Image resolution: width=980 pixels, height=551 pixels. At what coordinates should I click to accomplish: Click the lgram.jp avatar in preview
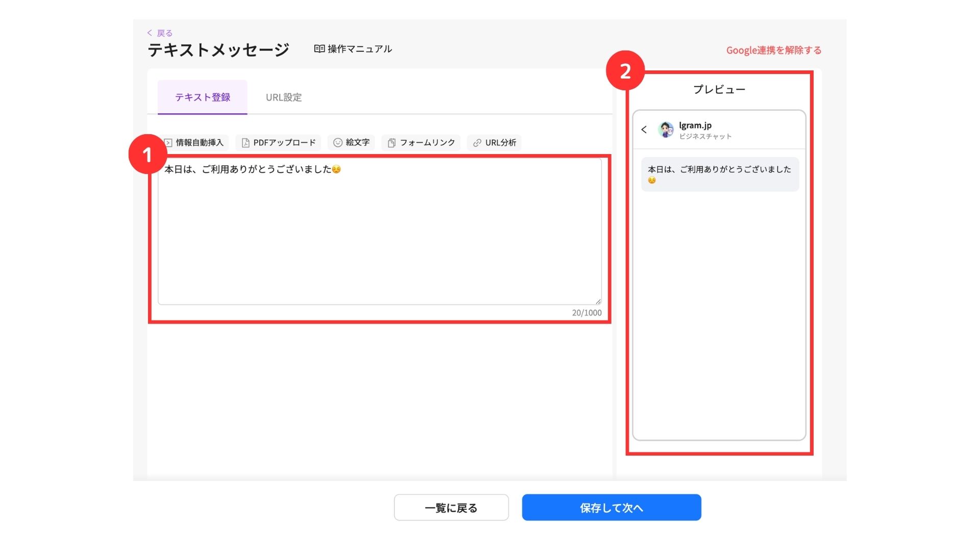click(x=666, y=130)
